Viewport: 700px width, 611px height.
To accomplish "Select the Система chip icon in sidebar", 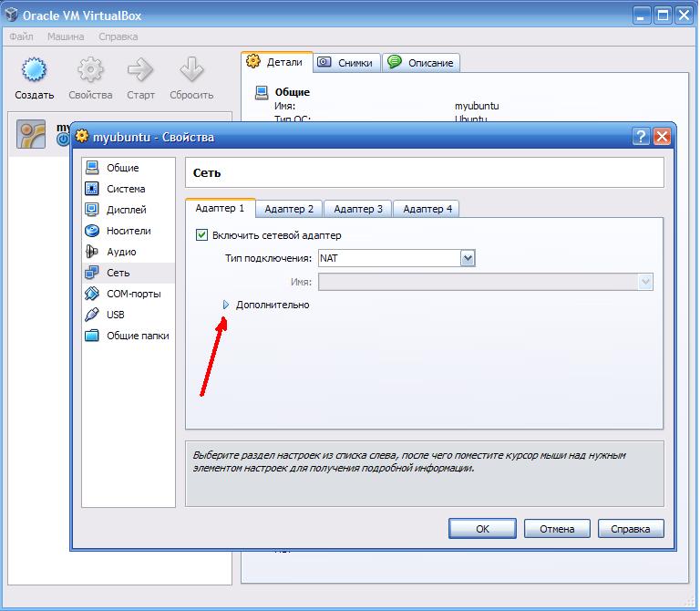I will (92, 189).
